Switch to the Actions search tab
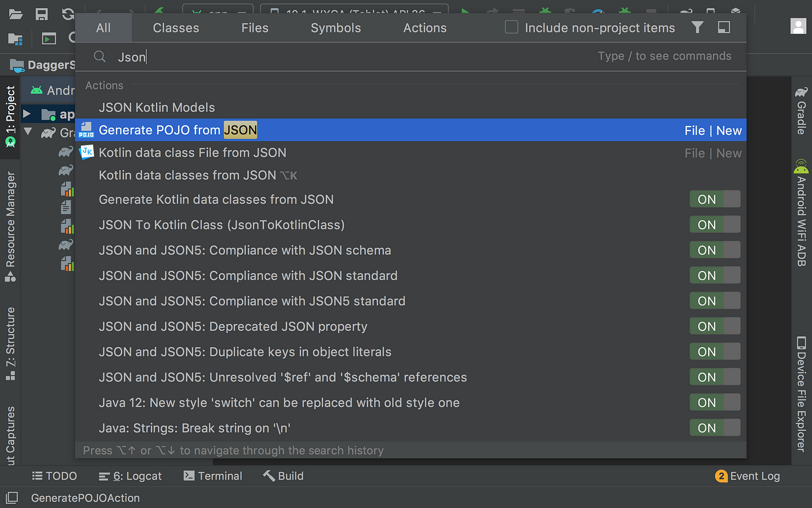 point(425,28)
